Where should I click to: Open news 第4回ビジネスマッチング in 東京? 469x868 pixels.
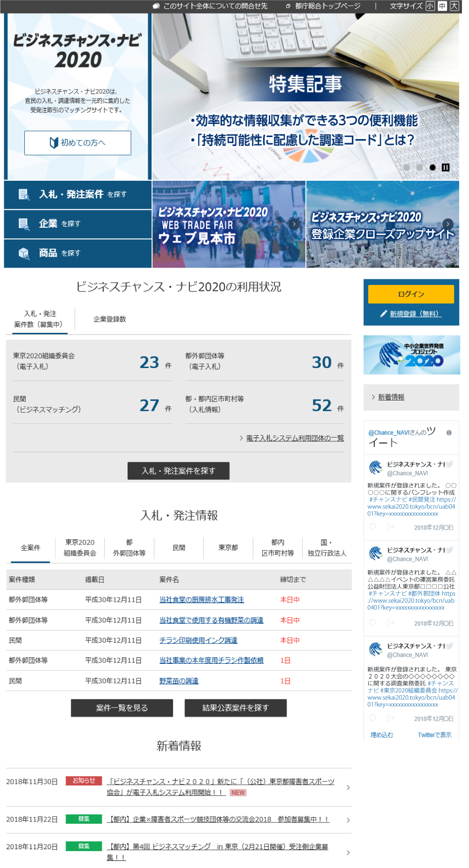click(x=217, y=852)
